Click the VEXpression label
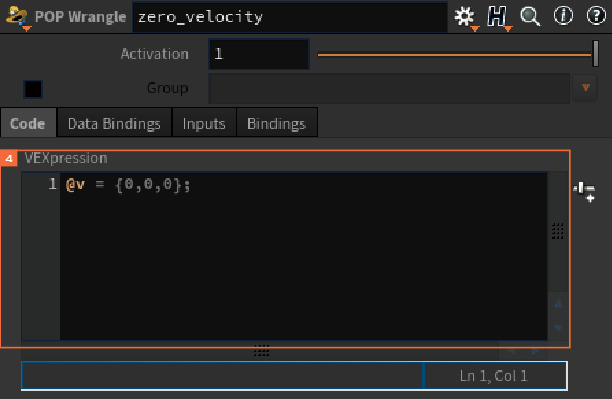Image resolution: width=612 pixels, height=399 pixels. 66,159
